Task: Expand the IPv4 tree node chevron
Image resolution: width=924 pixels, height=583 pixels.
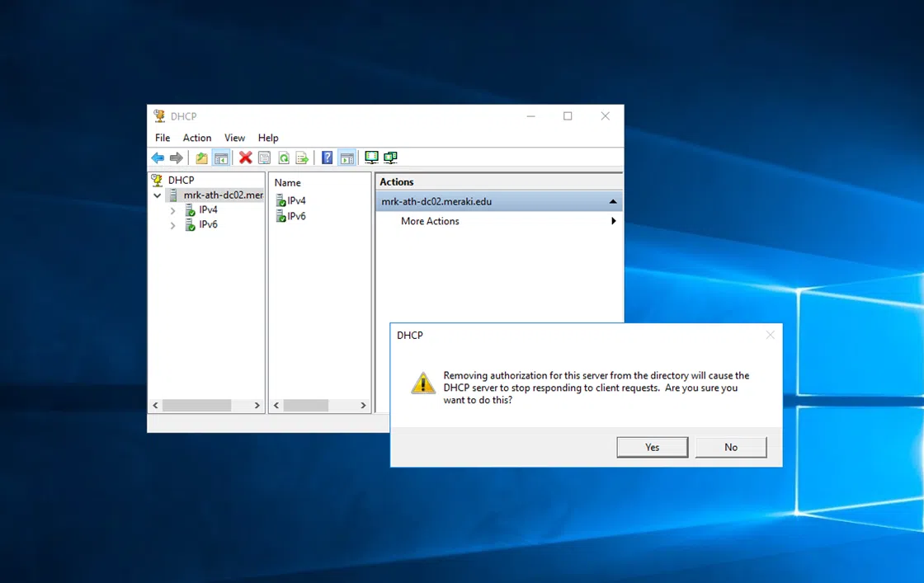Action: 172,209
